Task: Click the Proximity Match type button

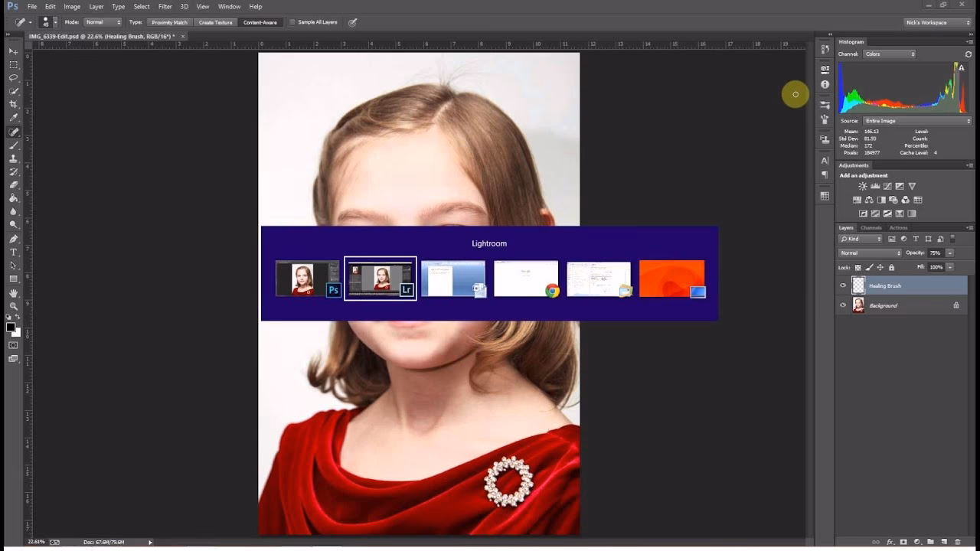Action: 168,22
